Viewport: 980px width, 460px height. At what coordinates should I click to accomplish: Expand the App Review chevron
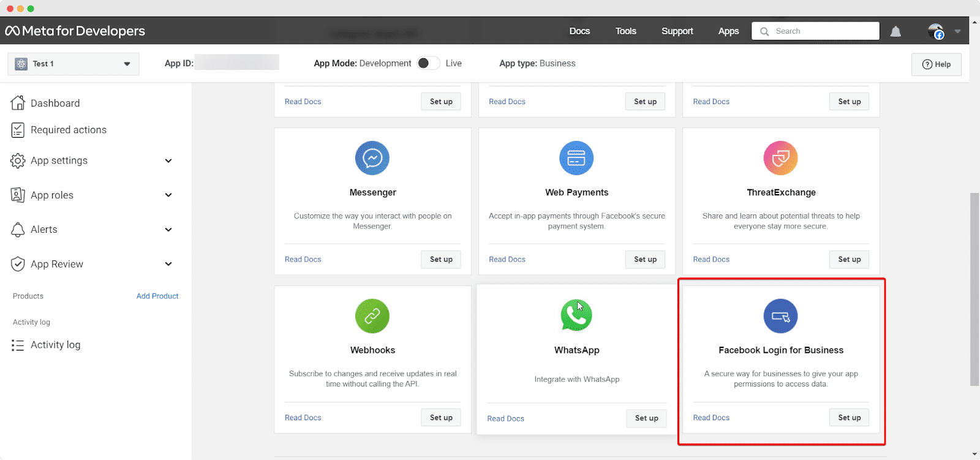tap(168, 264)
